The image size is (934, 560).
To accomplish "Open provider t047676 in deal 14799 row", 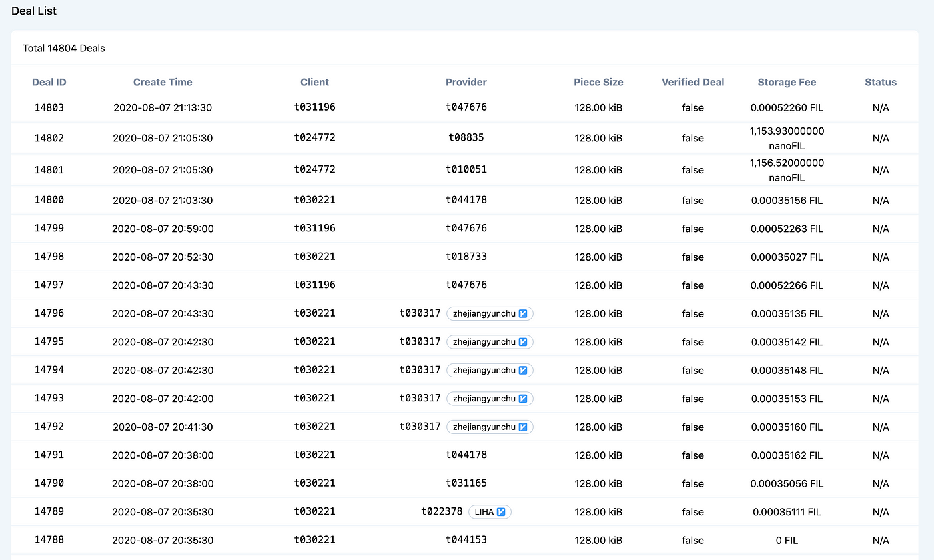I will (466, 228).
